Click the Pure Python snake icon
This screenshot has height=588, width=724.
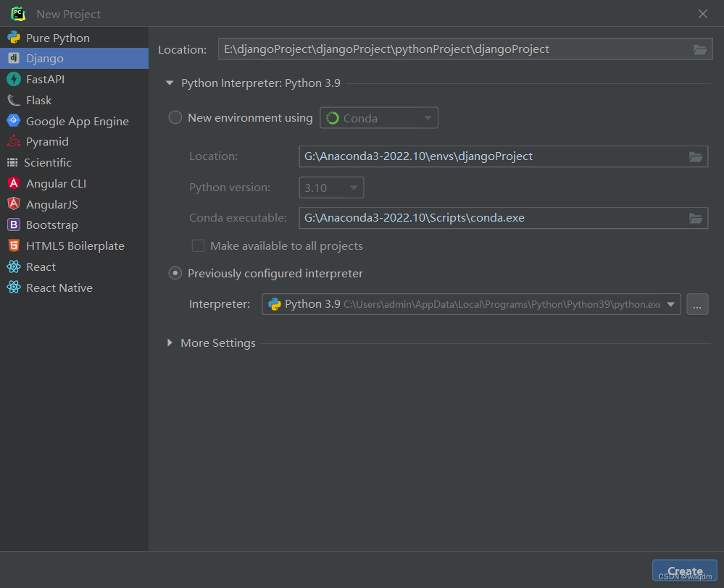(14, 38)
